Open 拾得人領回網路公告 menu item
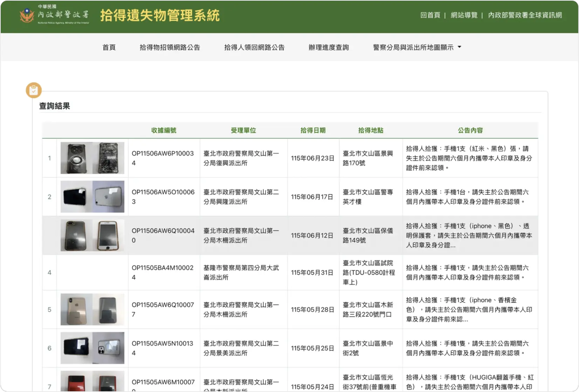Image resolution: width=579 pixels, height=392 pixels. point(254,47)
